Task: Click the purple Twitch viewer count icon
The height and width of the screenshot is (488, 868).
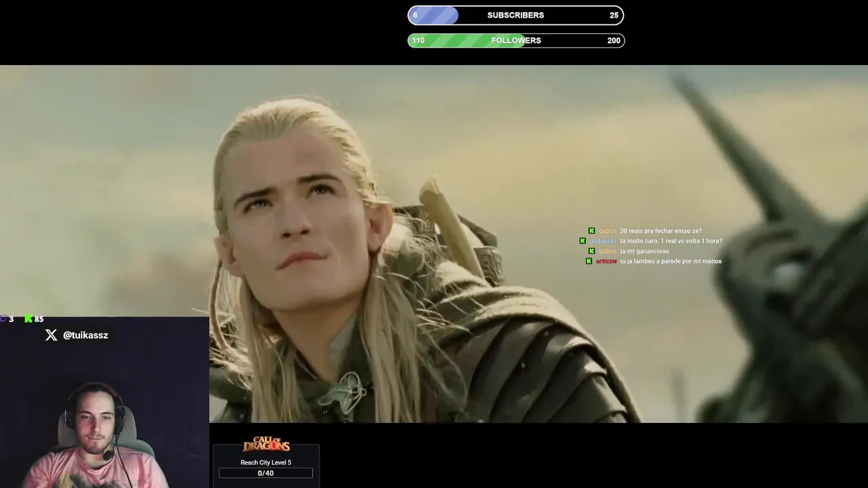Action: point(4,319)
